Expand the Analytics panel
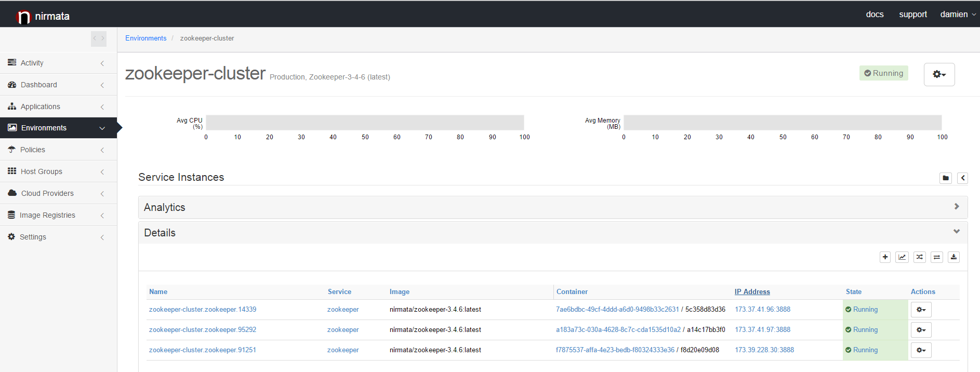The height and width of the screenshot is (372, 980). 553,207
